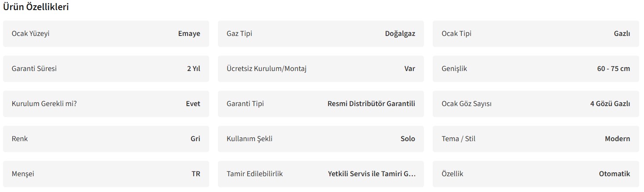
Task: Click the Tema / Stil Modern card
Action: click(535, 139)
